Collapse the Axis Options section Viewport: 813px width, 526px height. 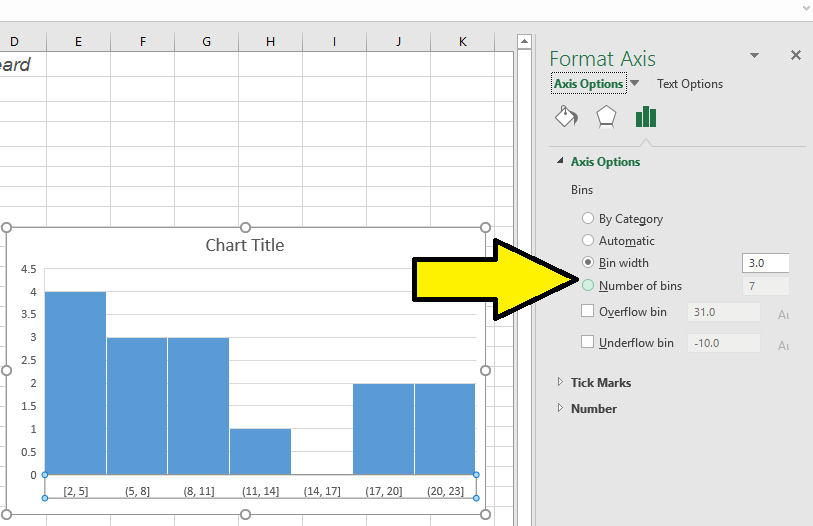click(604, 162)
